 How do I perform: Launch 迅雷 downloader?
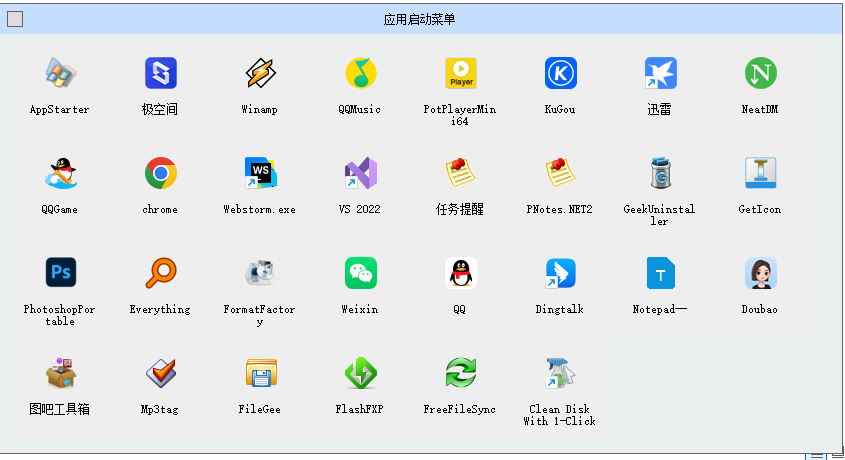pyautogui.click(x=661, y=73)
